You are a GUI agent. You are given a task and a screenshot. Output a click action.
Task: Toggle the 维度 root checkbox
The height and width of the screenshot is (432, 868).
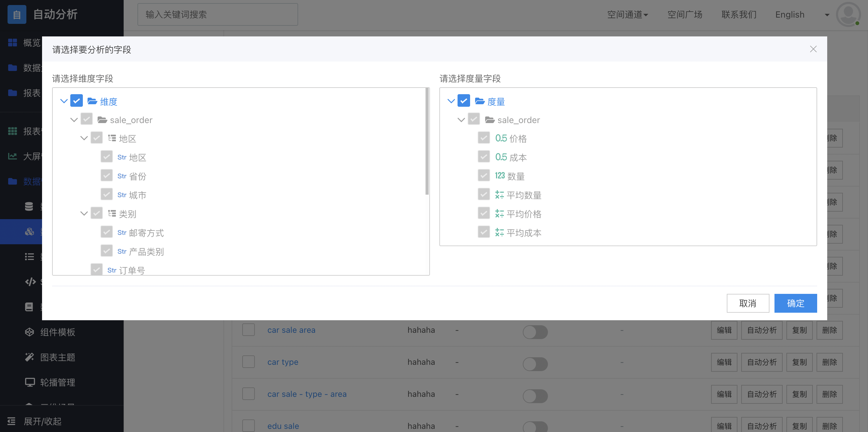77,100
